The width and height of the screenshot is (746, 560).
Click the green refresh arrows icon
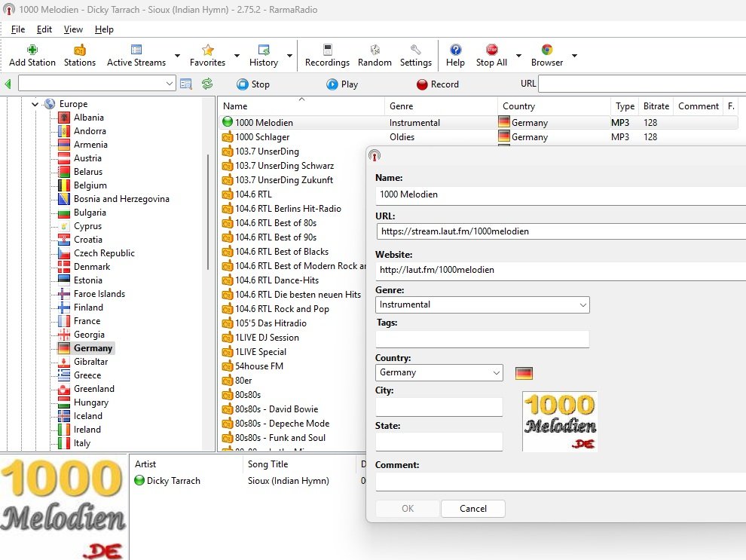207,84
